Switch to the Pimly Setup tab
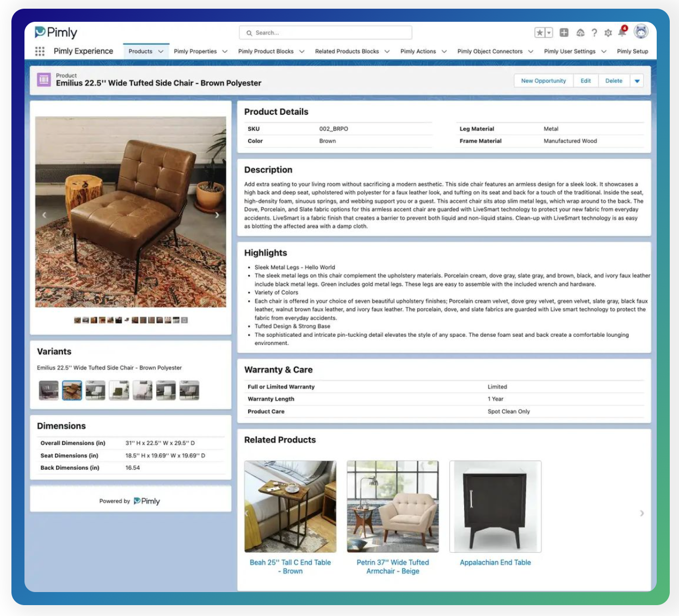This screenshot has height=616, width=679. tap(632, 51)
